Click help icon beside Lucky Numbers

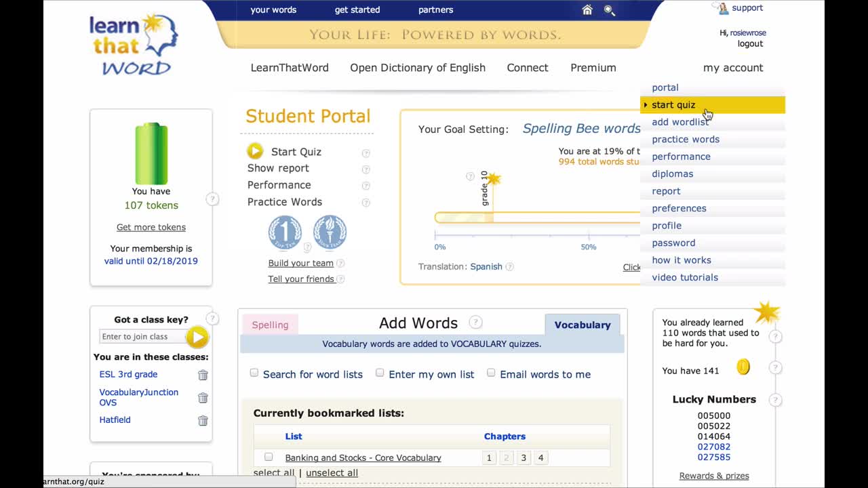point(775,400)
